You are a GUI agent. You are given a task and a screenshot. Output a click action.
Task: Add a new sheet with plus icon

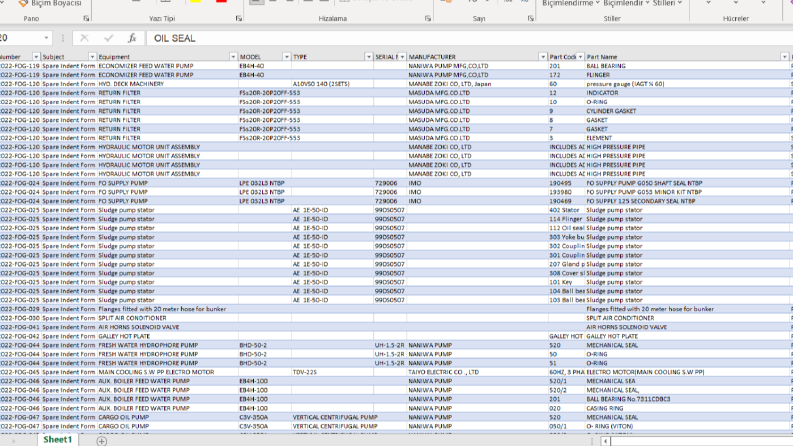point(102,441)
